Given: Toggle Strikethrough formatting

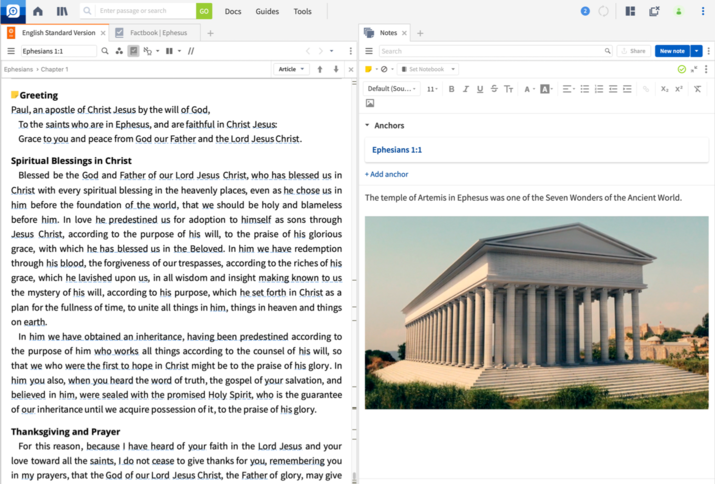Looking at the screenshot, I should point(494,89).
